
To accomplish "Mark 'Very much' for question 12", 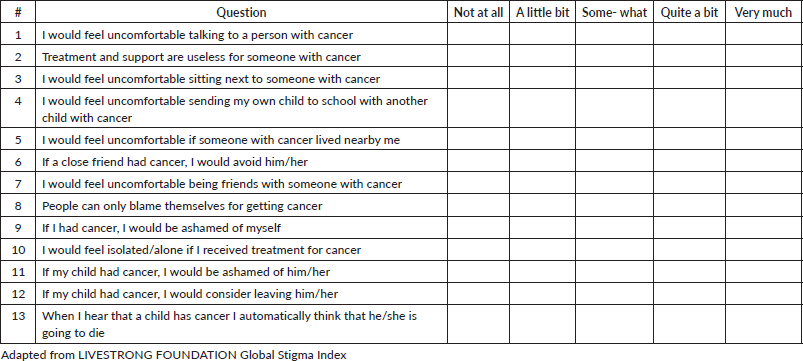I will click(764, 293).
